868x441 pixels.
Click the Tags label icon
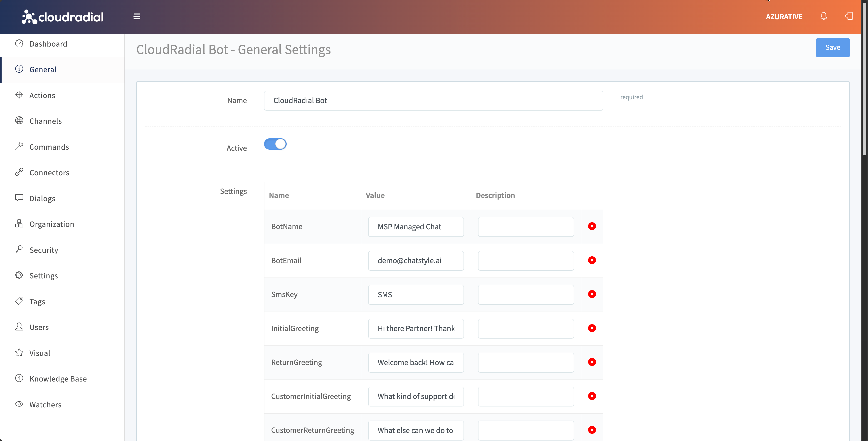pos(19,301)
